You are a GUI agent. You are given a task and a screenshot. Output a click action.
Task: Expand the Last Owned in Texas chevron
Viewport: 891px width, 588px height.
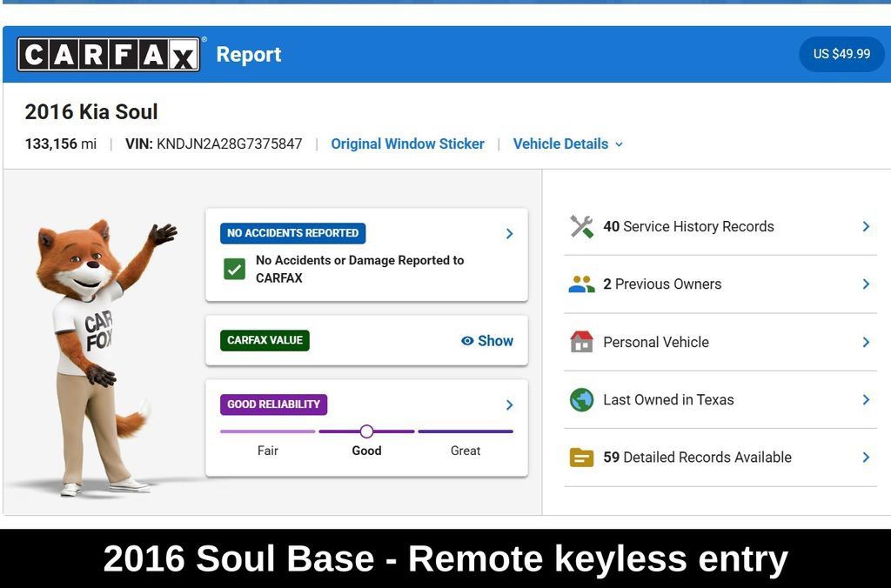[866, 400]
